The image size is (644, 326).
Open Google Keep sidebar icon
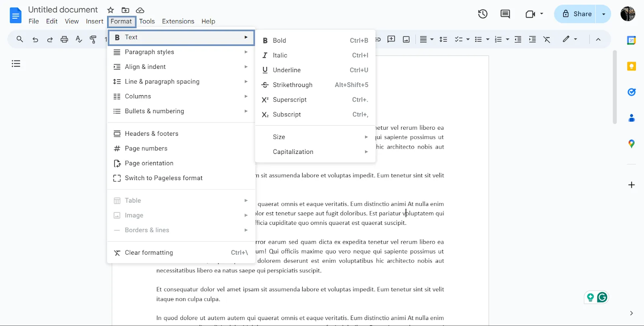(x=632, y=66)
